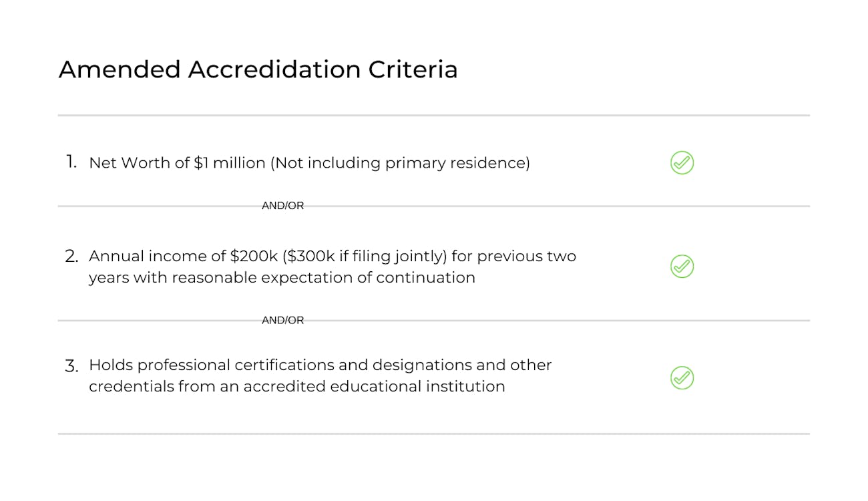Click the green checkmark beside Net Worth criterion
Viewport: 868px width, 501px height.
click(x=682, y=162)
